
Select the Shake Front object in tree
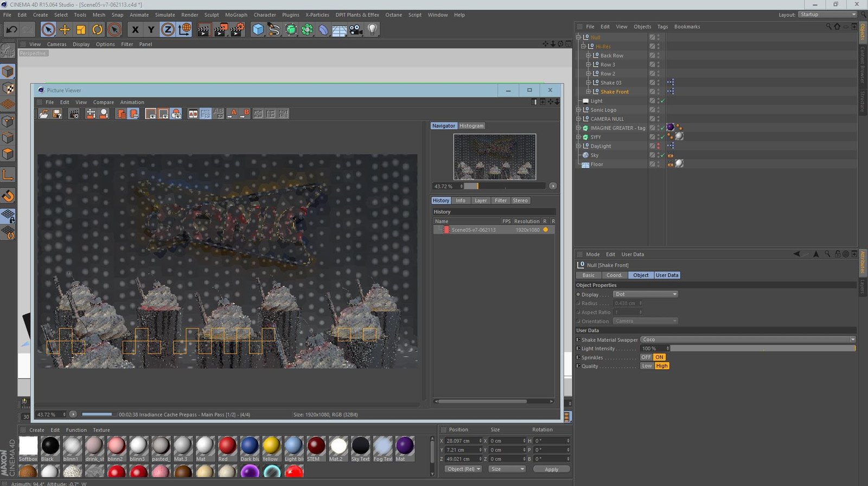pos(614,92)
